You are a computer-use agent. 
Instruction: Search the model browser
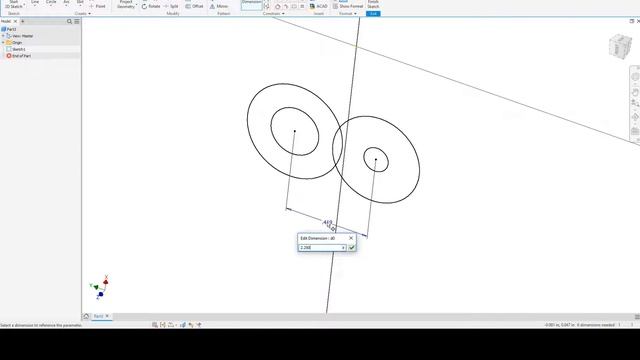69,21
